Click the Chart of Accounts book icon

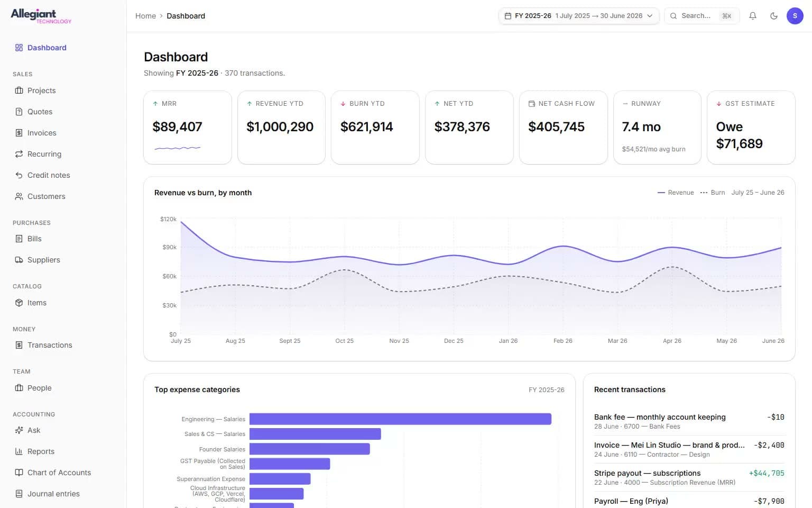(19, 473)
